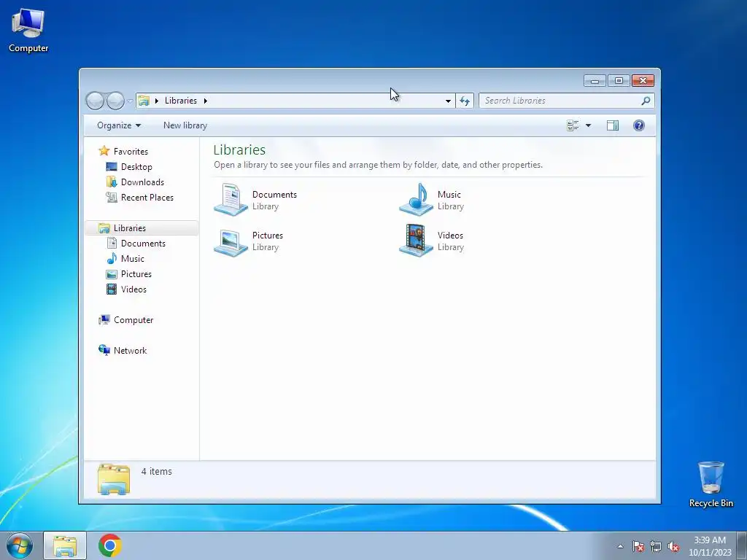Open the Windows Start button
The height and width of the screenshot is (560, 747).
(x=20, y=545)
